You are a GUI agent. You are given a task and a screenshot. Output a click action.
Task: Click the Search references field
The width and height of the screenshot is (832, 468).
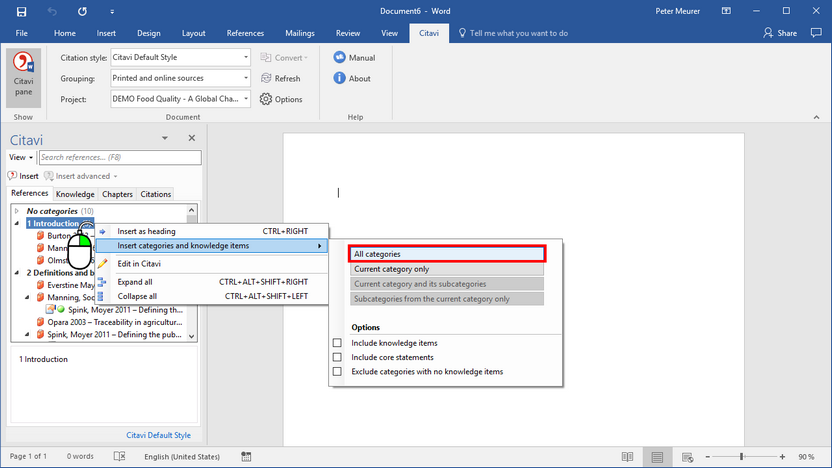tap(120, 157)
